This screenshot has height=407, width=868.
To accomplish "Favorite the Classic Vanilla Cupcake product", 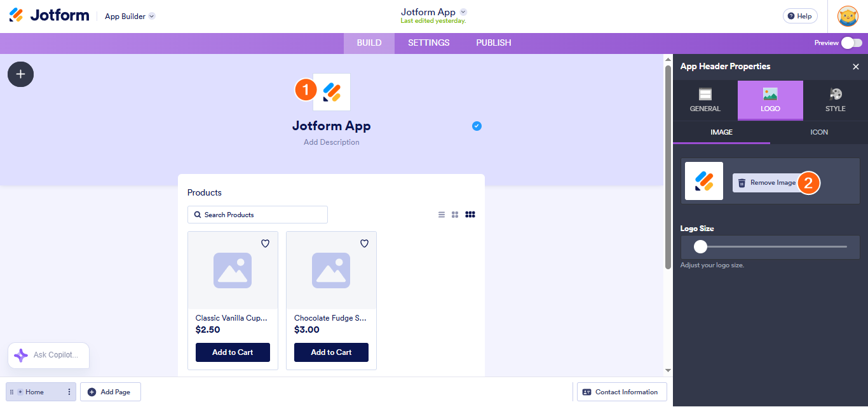I will (266, 243).
